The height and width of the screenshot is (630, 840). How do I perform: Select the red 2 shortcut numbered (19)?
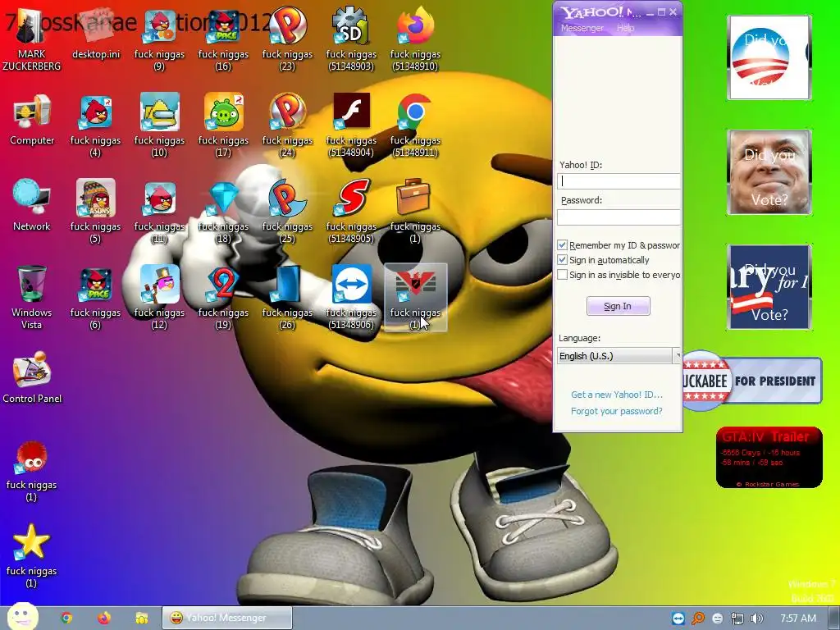[x=223, y=297]
